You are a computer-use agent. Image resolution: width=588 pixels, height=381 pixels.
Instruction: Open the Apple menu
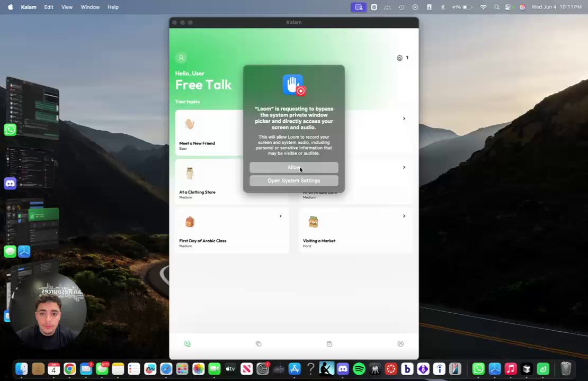[x=11, y=7]
